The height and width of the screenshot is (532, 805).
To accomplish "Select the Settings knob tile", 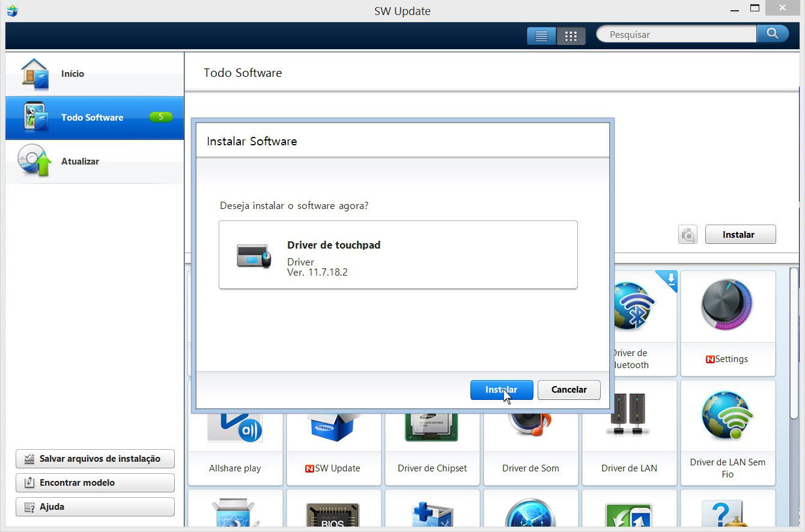I will [x=728, y=323].
